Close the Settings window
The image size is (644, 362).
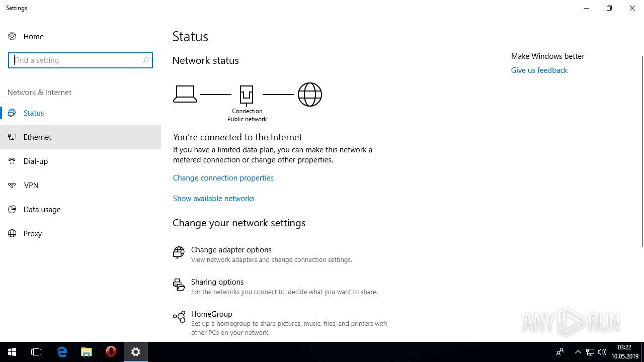(x=632, y=8)
